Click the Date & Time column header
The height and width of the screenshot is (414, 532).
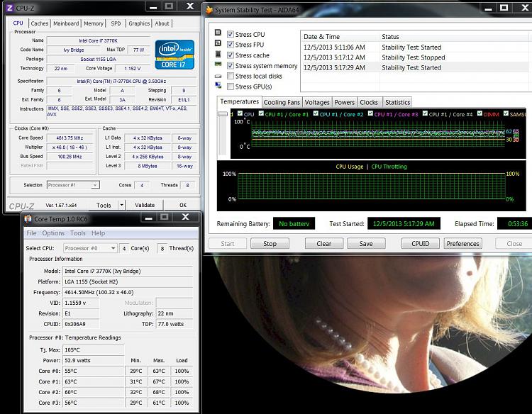(x=340, y=37)
